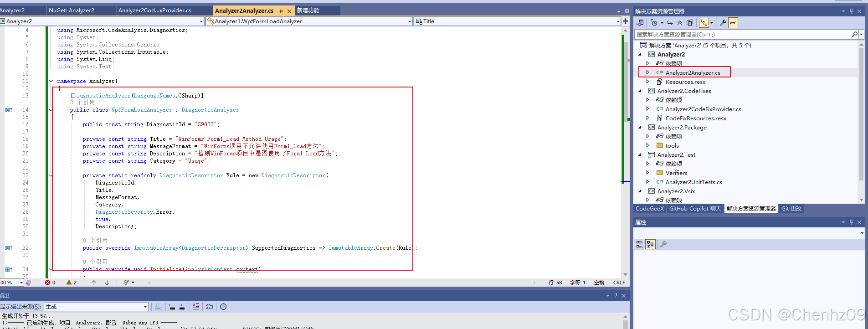Open the Title member dropdown
The width and height of the screenshot is (868, 329).
coord(618,21)
